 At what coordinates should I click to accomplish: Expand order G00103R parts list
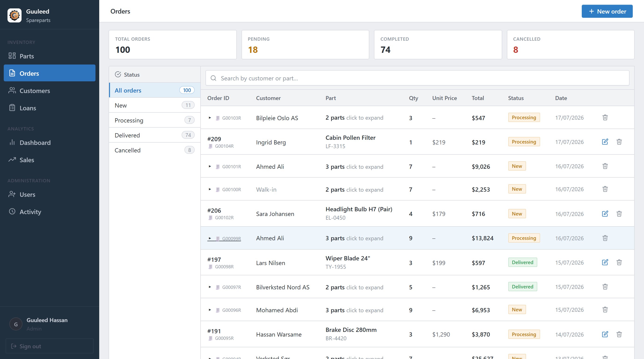click(x=210, y=118)
